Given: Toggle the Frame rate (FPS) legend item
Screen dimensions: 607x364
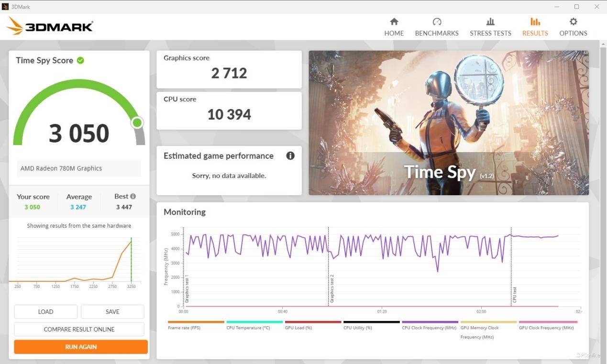Looking at the screenshot, I should coord(184,328).
